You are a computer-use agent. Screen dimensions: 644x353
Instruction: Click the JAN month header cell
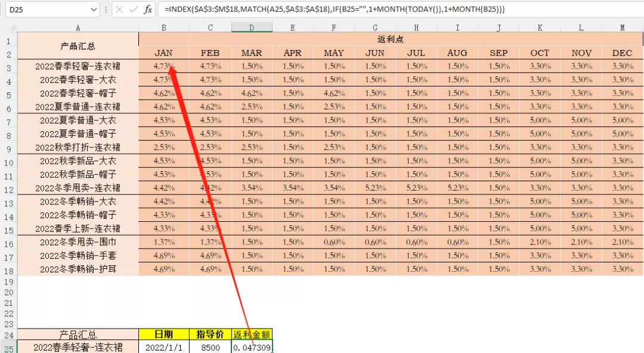click(x=163, y=53)
